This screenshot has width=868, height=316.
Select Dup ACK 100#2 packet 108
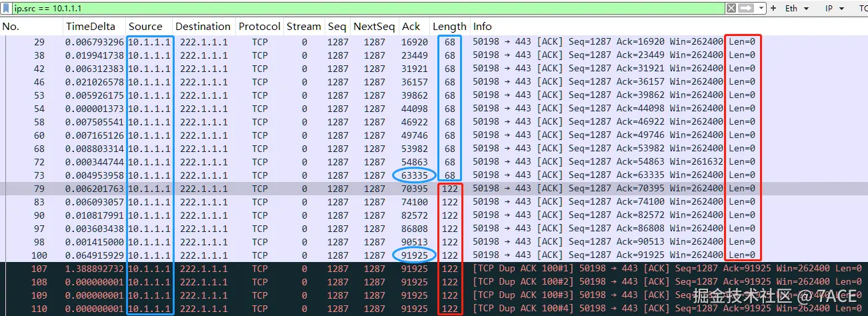[x=434, y=281]
